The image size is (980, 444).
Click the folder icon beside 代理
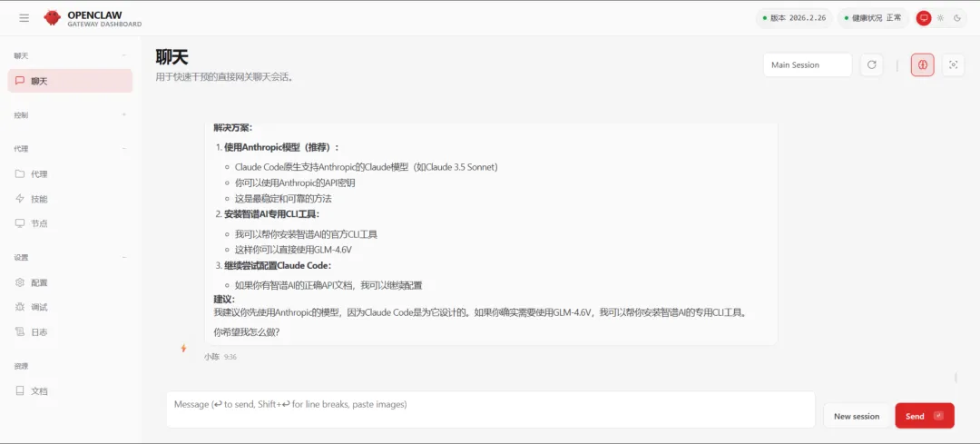coord(20,173)
